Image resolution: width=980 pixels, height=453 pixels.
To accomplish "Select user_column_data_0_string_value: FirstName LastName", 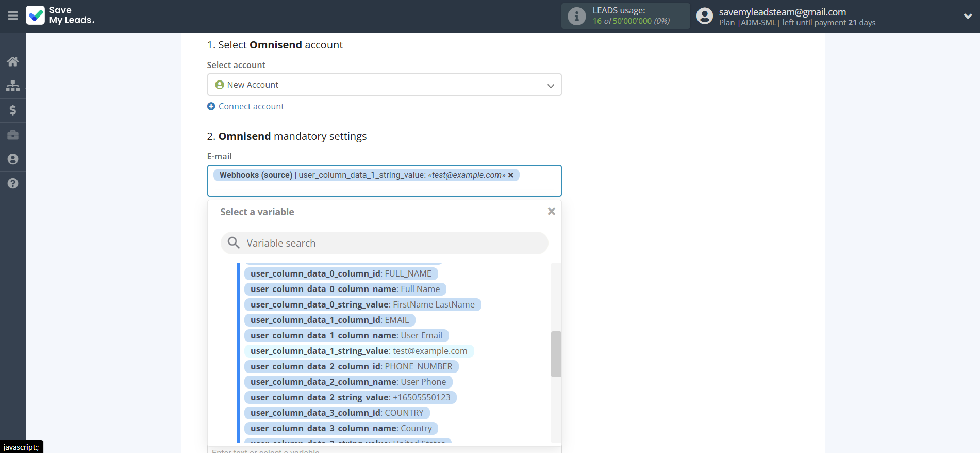I will tap(362, 304).
